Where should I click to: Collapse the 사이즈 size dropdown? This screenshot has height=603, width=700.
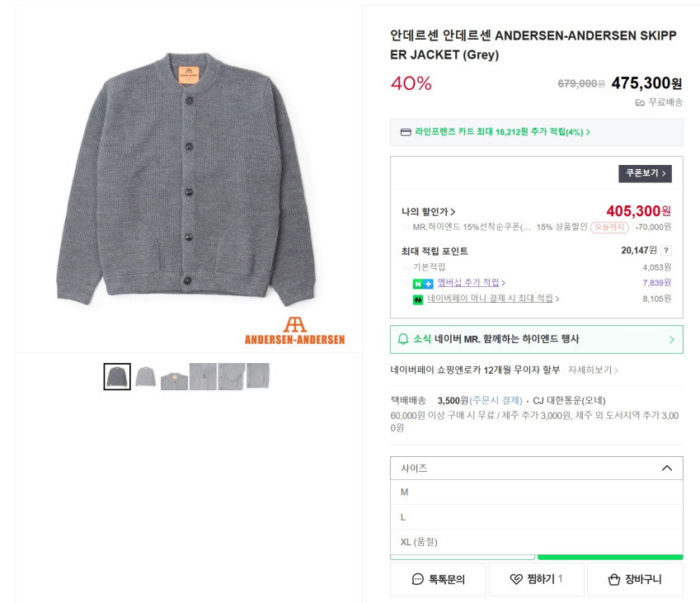pyautogui.click(x=666, y=468)
